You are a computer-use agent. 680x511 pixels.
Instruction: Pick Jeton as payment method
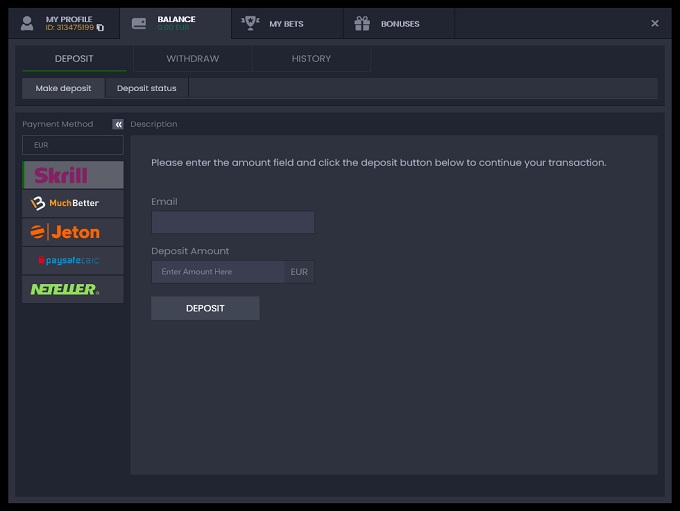point(73,232)
